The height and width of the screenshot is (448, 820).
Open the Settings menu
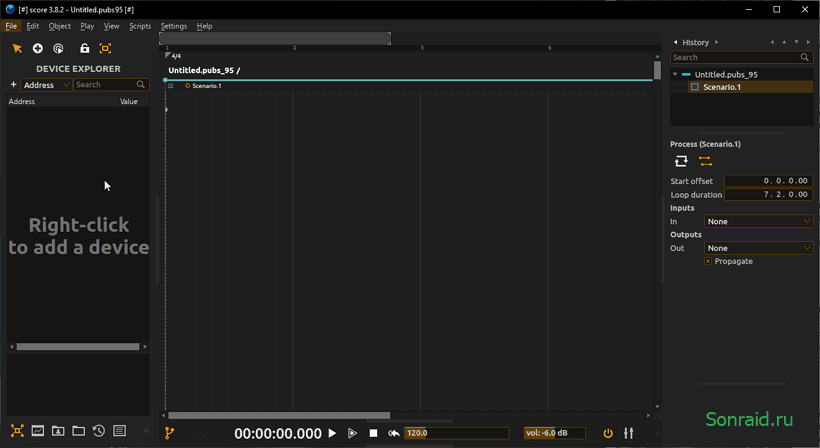point(174,26)
